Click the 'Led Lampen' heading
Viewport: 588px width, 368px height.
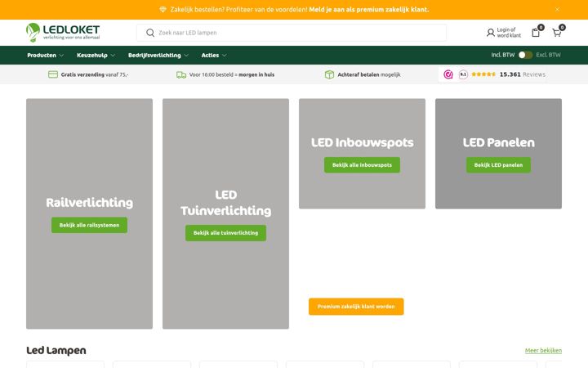click(56, 350)
